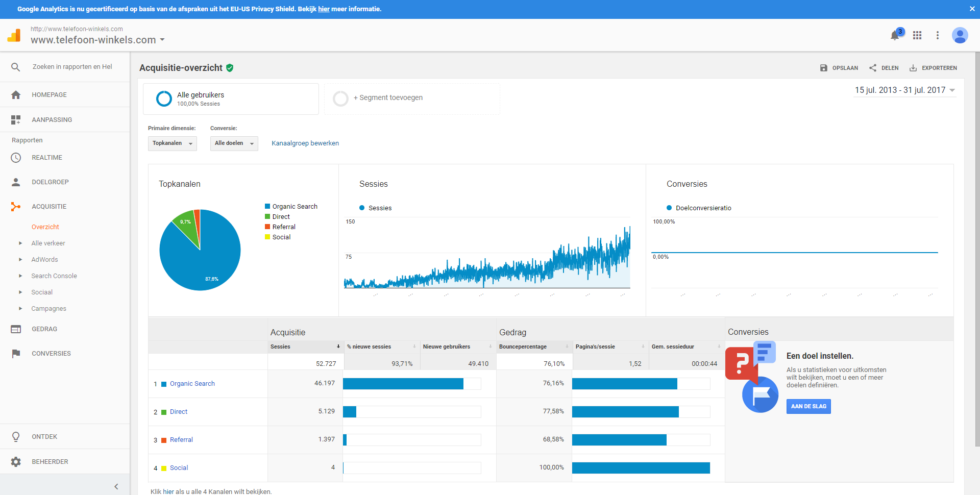Screen dimensions: 980x495
Task: Click the Exporteren download icon
Action: coord(913,68)
